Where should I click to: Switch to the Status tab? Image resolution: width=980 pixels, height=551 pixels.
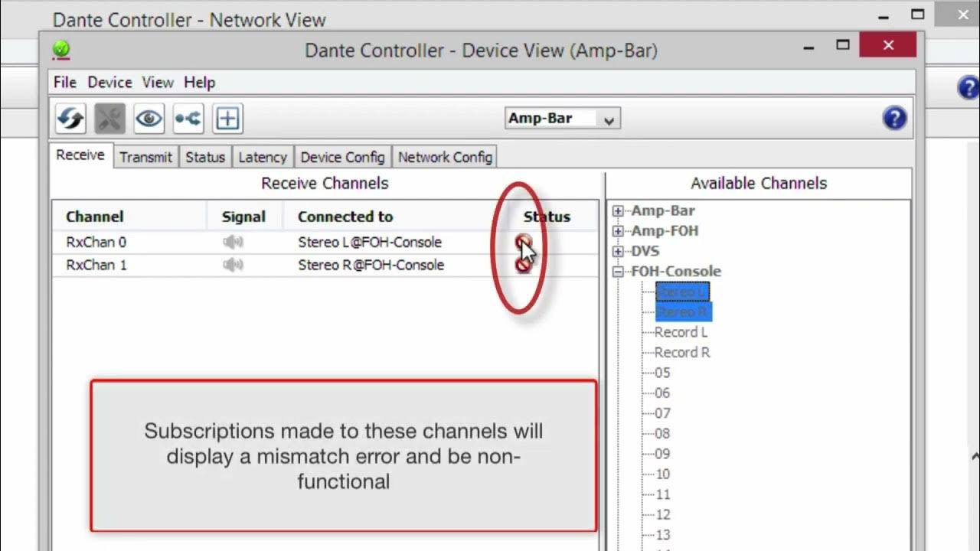(x=205, y=157)
